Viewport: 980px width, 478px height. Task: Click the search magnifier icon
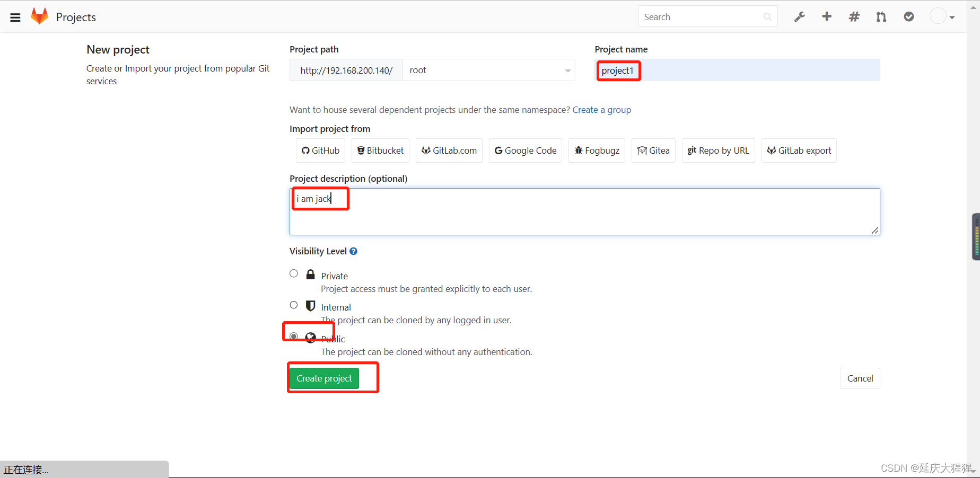coord(767,17)
